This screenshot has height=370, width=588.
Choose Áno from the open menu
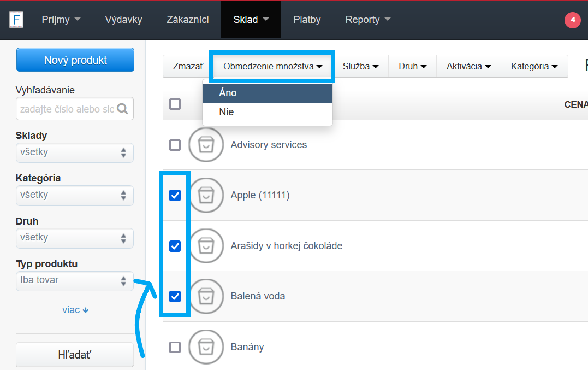267,93
